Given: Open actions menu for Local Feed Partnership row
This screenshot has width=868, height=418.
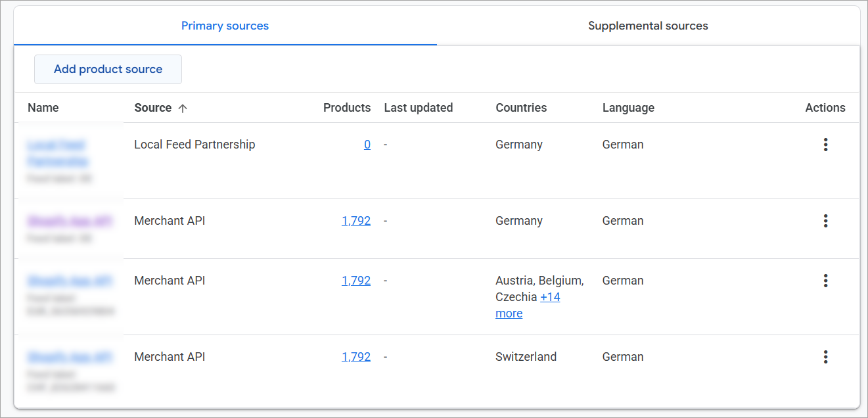Looking at the screenshot, I should tap(825, 145).
